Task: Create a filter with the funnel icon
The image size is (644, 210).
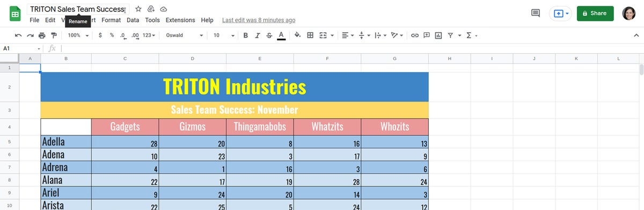Action: (450, 35)
